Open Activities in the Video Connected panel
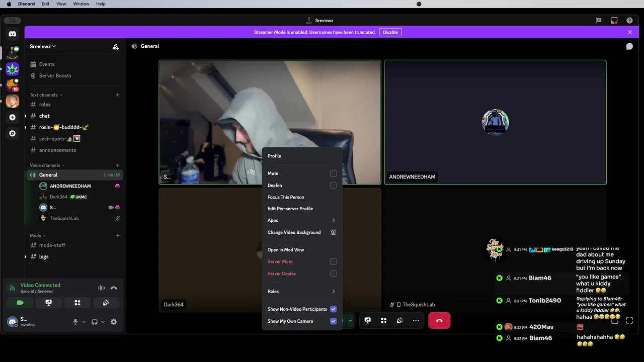 tap(77, 303)
